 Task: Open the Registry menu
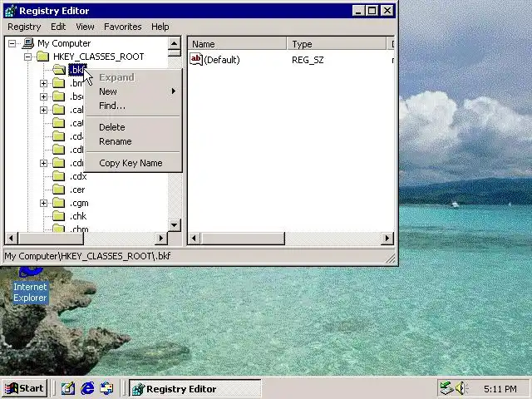pos(24,27)
